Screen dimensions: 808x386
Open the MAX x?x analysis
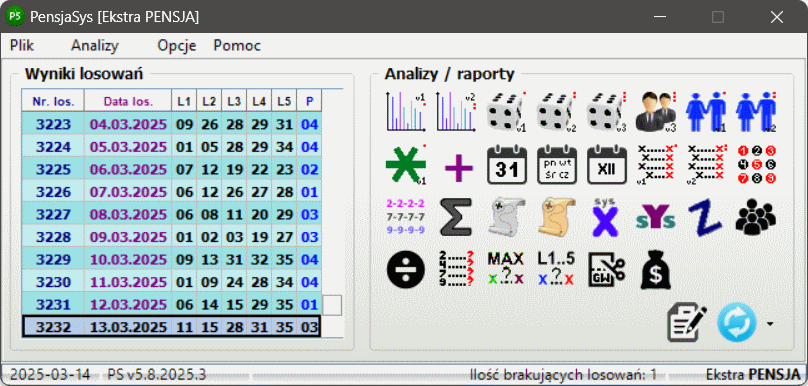(506, 268)
